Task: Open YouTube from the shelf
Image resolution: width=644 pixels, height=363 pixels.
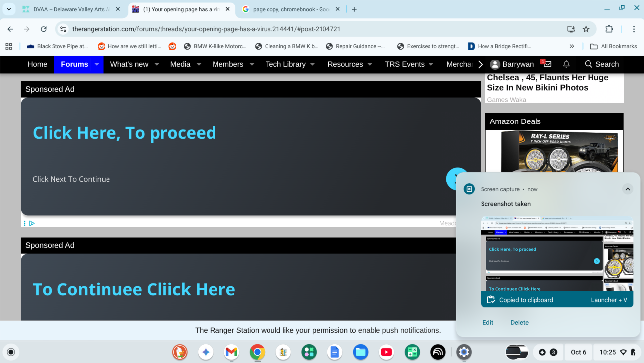Action: coord(386,352)
